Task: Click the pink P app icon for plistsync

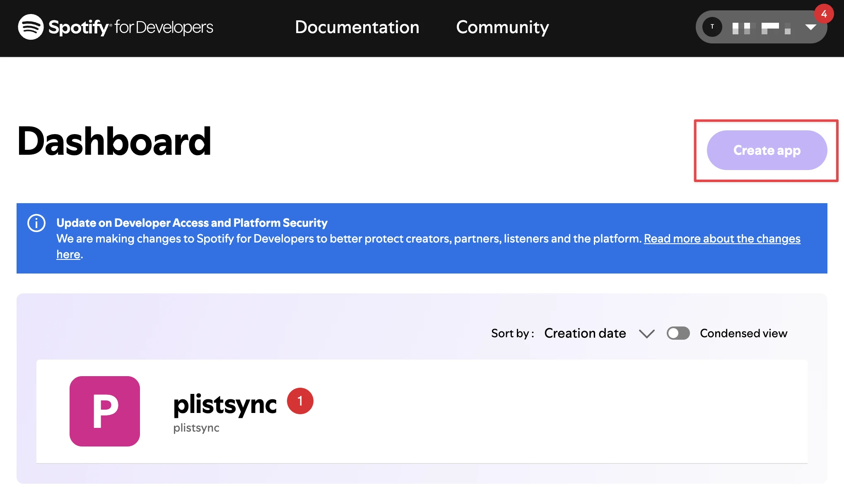Action: [x=105, y=411]
